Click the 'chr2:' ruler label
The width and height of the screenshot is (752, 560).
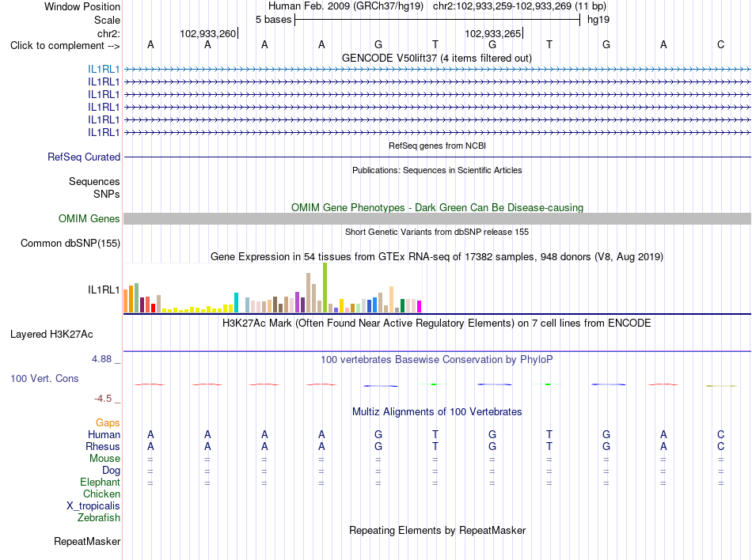pos(108,33)
